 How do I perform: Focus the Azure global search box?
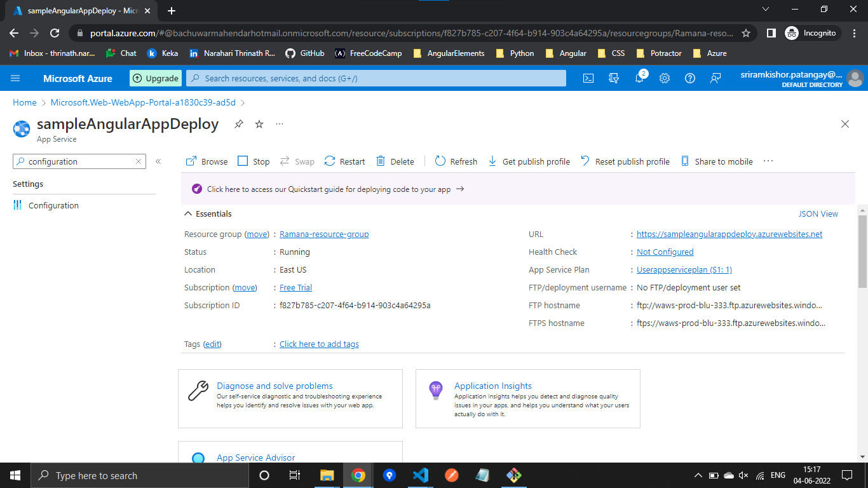(x=376, y=78)
